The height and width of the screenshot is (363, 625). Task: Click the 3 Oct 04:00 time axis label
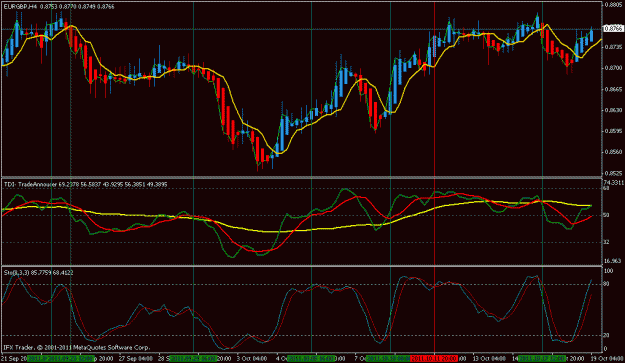point(253,359)
